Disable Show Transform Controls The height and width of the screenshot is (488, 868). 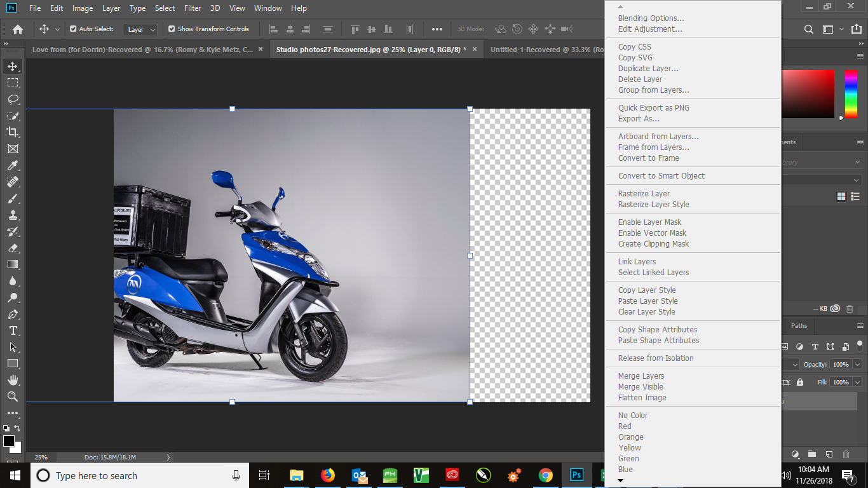tap(171, 29)
